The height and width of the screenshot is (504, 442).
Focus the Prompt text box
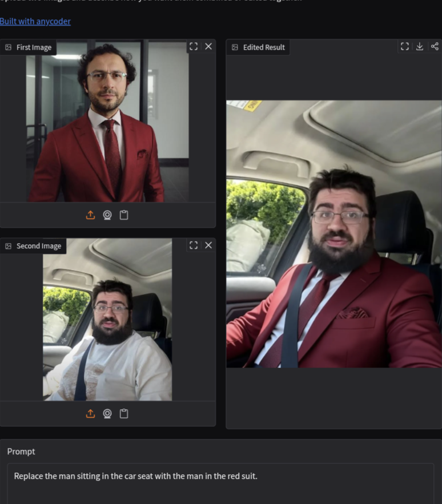(x=220, y=483)
